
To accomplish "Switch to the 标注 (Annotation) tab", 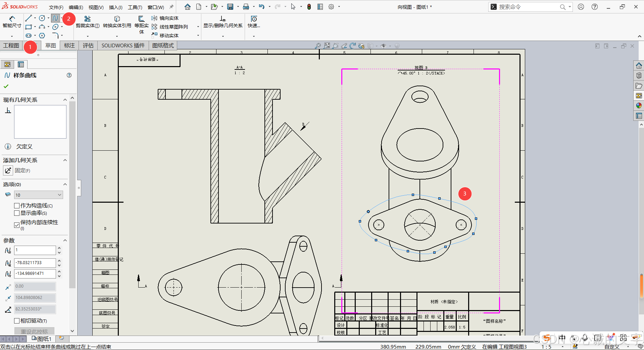I will pos(69,45).
